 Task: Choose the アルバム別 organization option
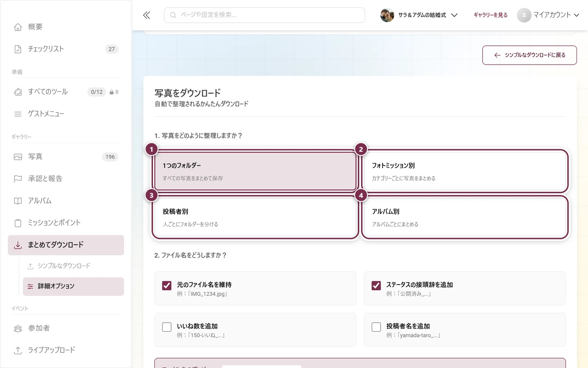pos(465,217)
